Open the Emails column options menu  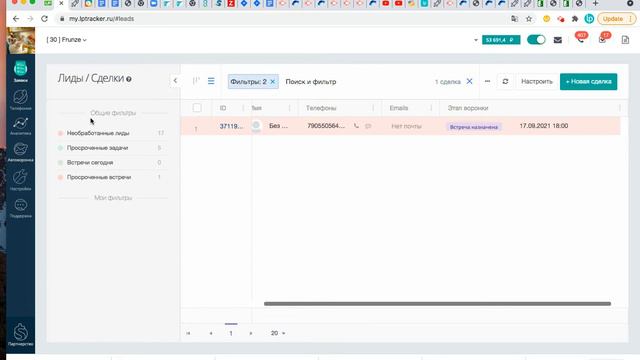click(431, 108)
